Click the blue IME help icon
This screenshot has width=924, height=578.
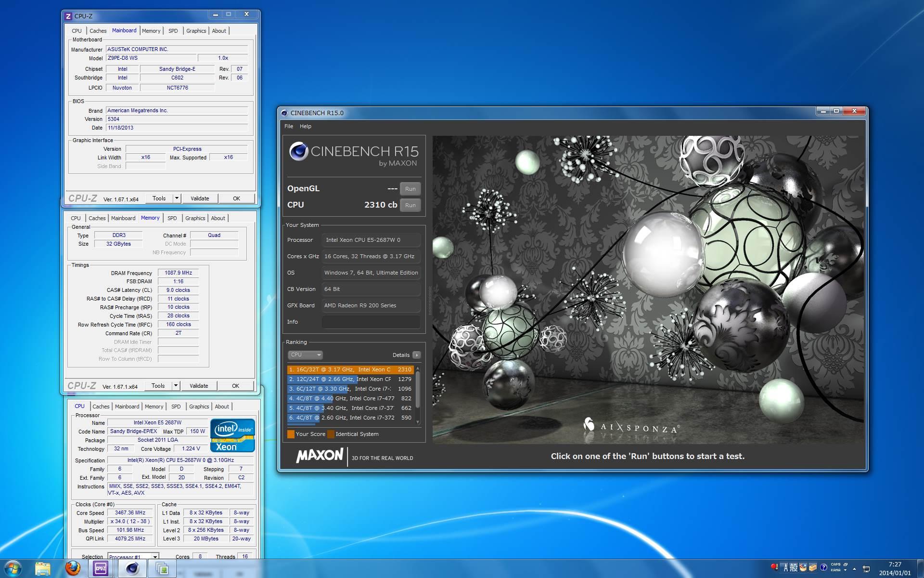point(823,567)
